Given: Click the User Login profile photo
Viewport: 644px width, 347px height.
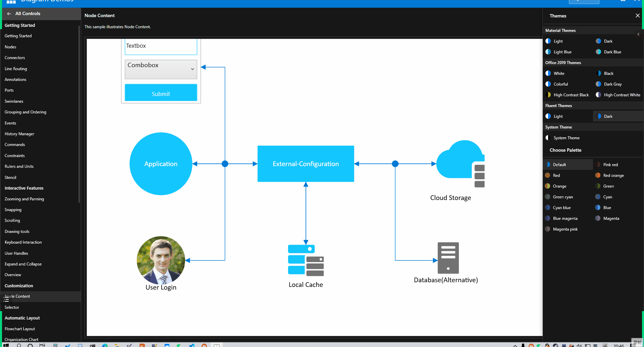Looking at the screenshot, I should [x=161, y=260].
